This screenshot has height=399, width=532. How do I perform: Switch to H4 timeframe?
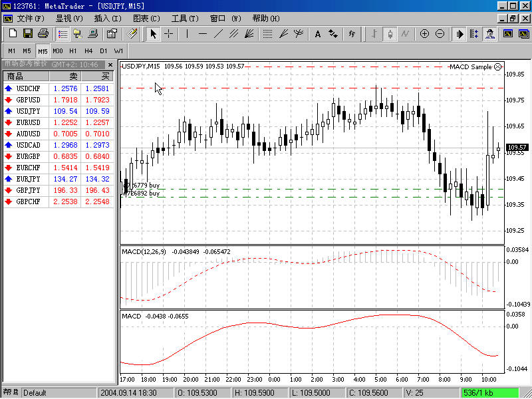tap(88, 51)
